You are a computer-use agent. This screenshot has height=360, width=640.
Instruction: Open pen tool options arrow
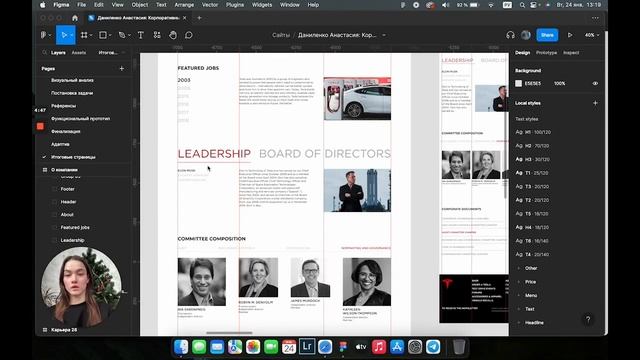coord(129,36)
